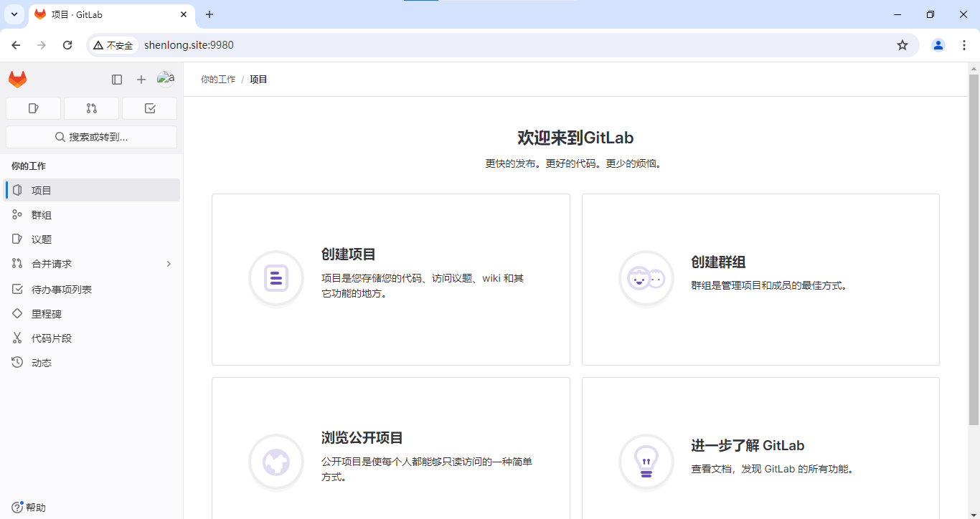Open assigned issues shortcut icon
This screenshot has height=519, width=980.
pyautogui.click(x=33, y=108)
